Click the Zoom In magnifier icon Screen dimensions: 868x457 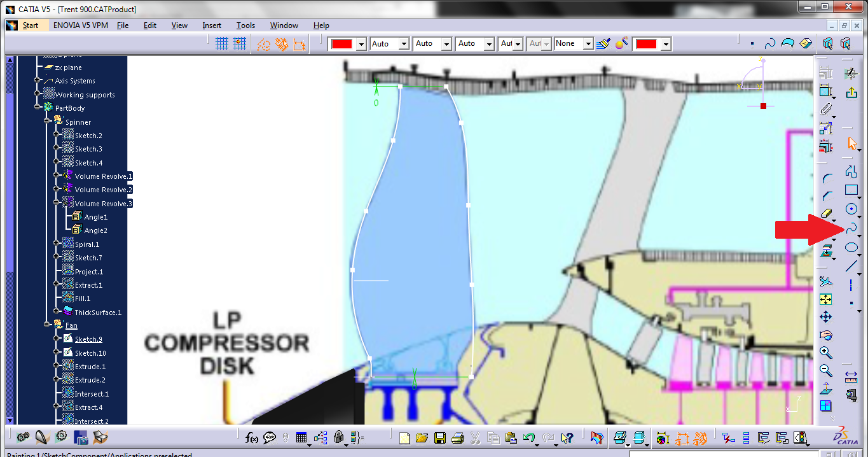826,352
